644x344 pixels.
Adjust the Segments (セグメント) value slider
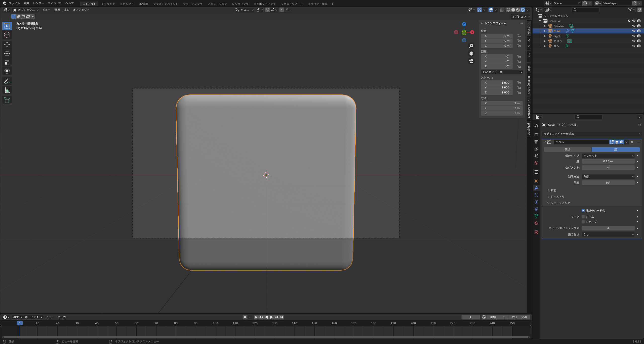click(608, 168)
